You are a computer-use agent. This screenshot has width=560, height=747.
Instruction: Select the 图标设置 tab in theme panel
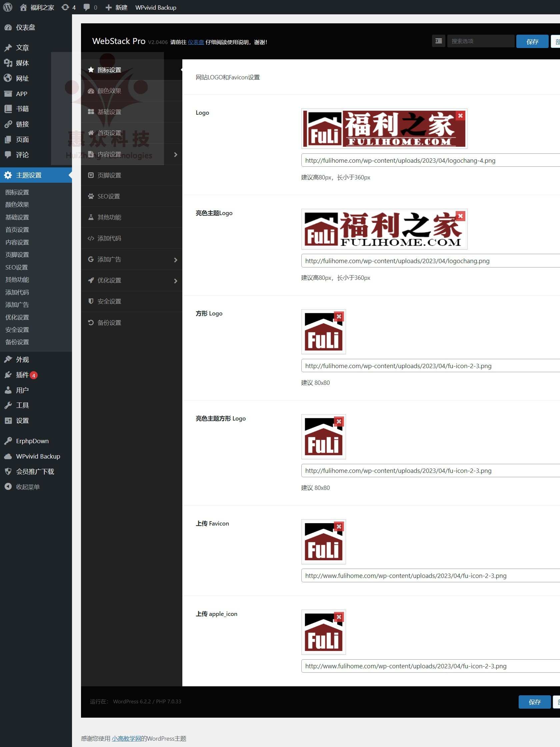131,70
